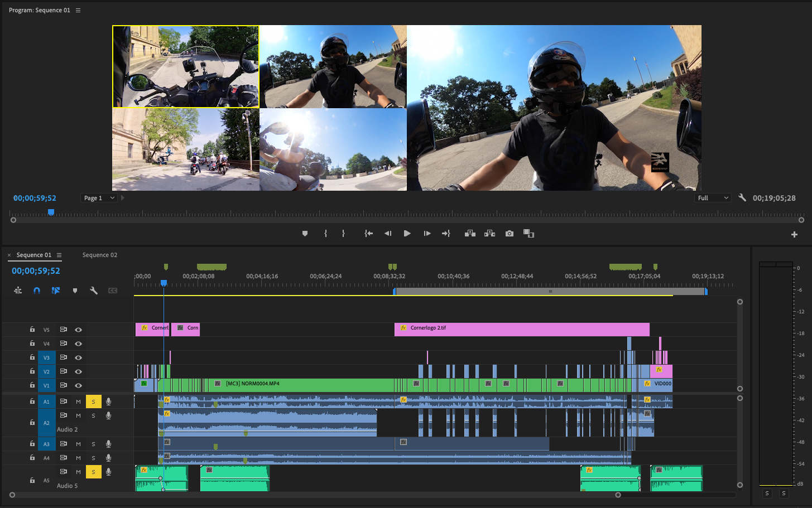Viewport: 812px width, 508px height.
Task: Open Timeline Display Settings wrench icon
Action: tap(94, 291)
